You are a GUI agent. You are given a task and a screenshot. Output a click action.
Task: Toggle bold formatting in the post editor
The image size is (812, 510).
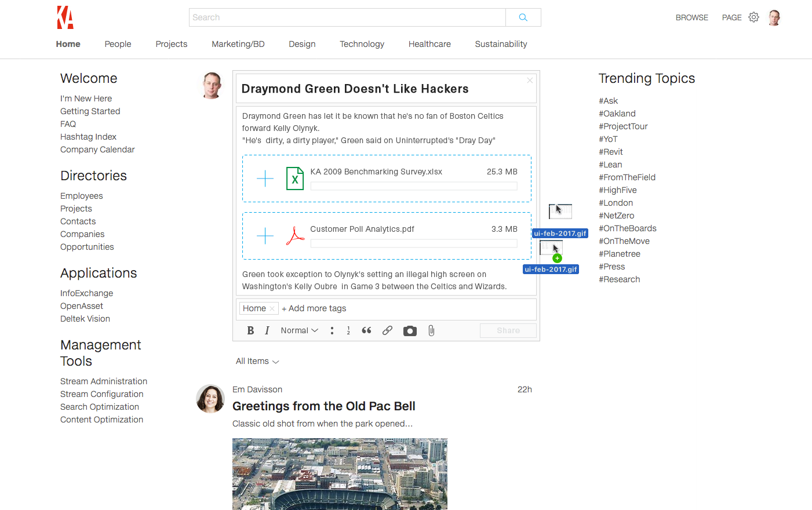(250, 330)
